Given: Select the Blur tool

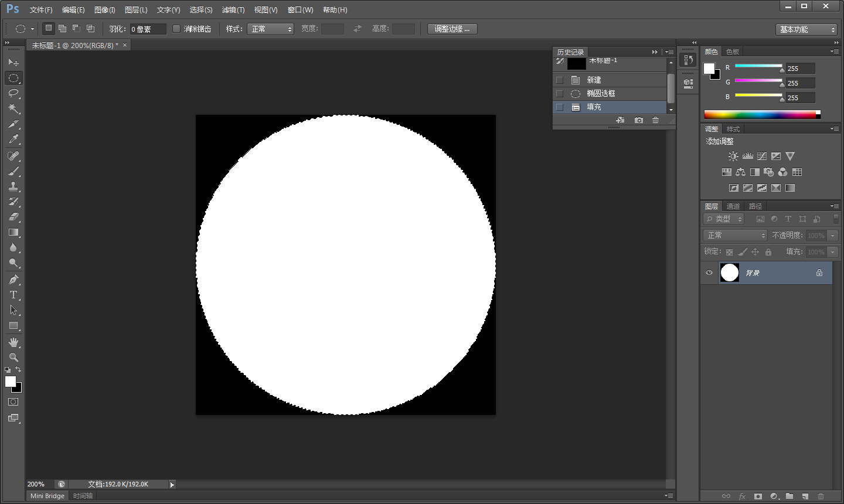Looking at the screenshot, I should (x=13, y=247).
